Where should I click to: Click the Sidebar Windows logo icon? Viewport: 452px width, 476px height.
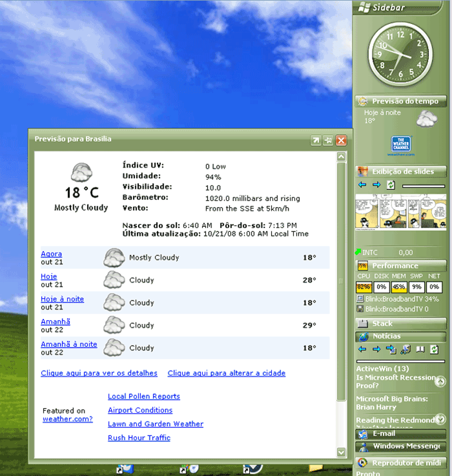point(364,7)
